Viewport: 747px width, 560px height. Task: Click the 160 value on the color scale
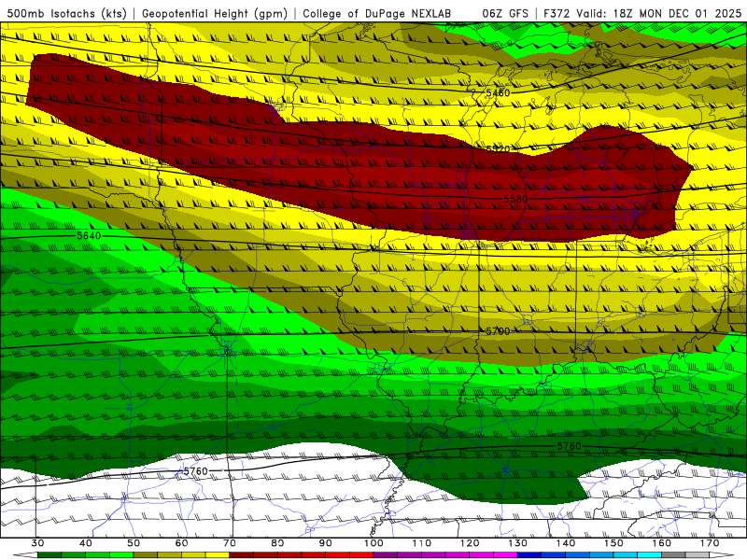point(662,543)
